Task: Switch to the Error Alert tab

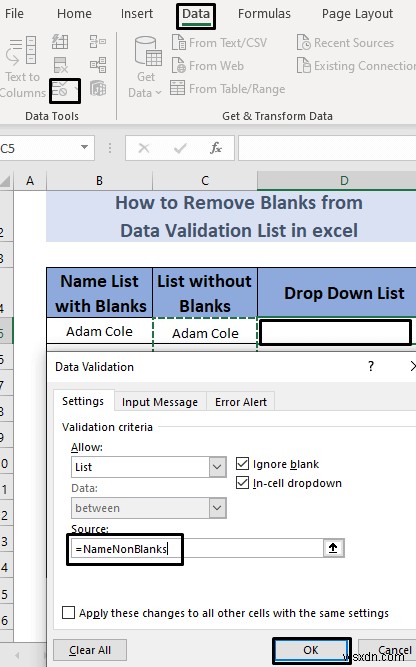Action: coord(241,402)
